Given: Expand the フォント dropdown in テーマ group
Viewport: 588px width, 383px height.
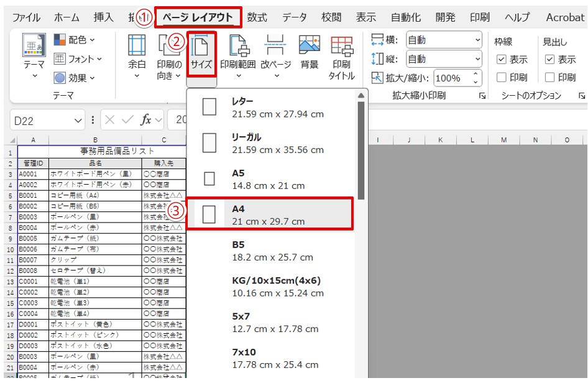Looking at the screenshot, I should point(101,58).
